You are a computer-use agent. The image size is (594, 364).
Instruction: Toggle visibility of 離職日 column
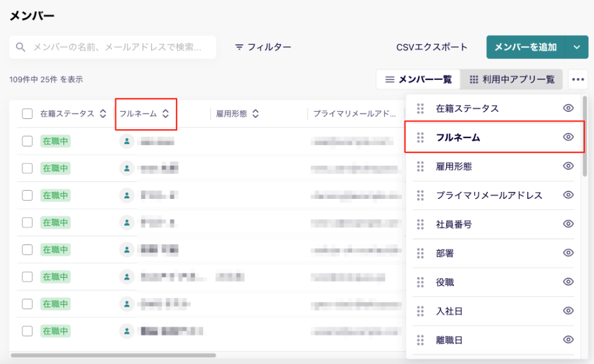[x=568, y=340]
